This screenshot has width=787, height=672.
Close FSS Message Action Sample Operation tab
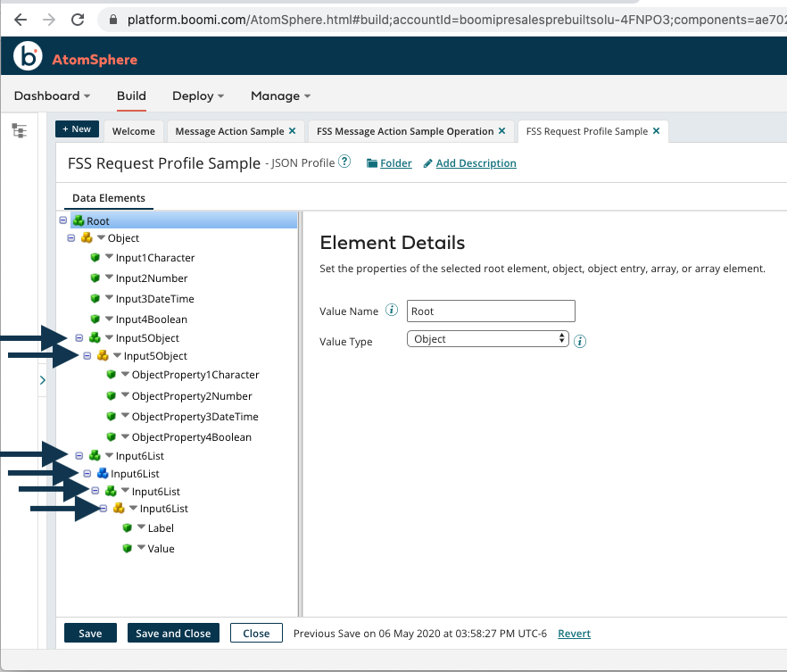click(x=501, y=130)
